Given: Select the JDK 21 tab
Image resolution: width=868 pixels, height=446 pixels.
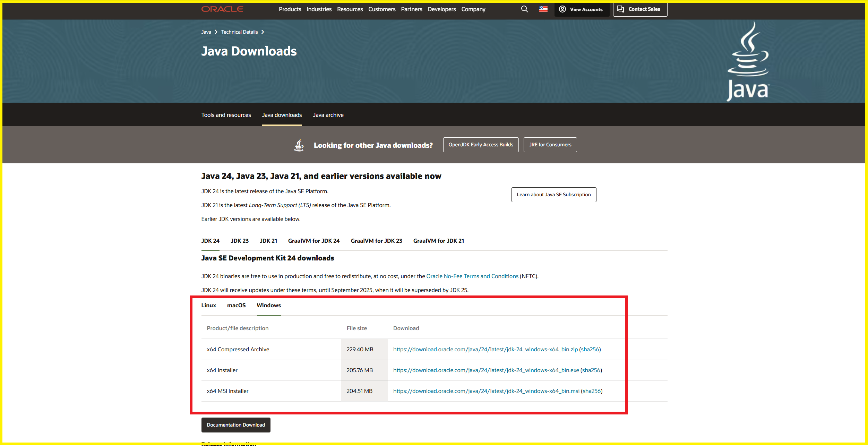Looking at the screenshot, I should pos(268,241).
